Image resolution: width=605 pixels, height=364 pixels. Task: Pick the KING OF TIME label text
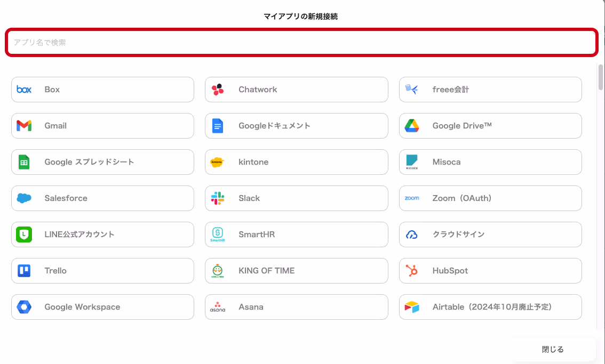point(267,271)
